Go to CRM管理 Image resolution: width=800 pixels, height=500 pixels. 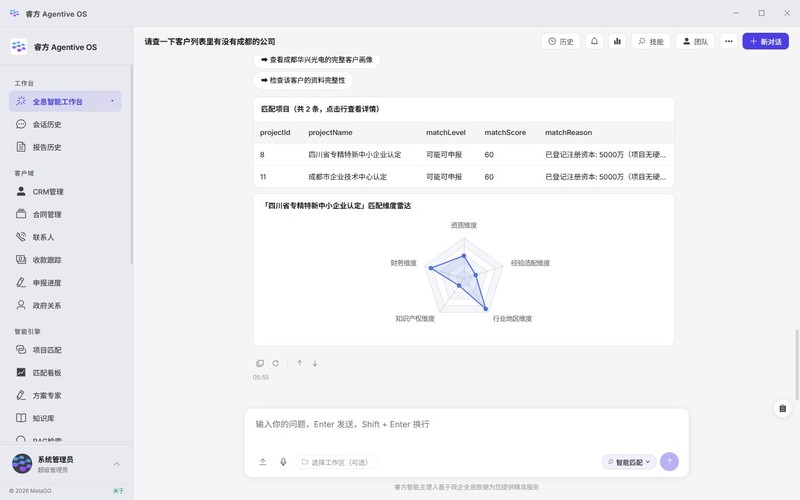click(x=48, y=192)
